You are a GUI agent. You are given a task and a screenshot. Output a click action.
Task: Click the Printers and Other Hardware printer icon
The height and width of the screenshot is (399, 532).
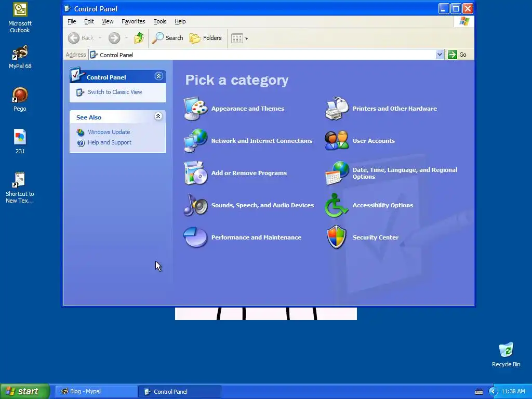click(x=337, y=109)
